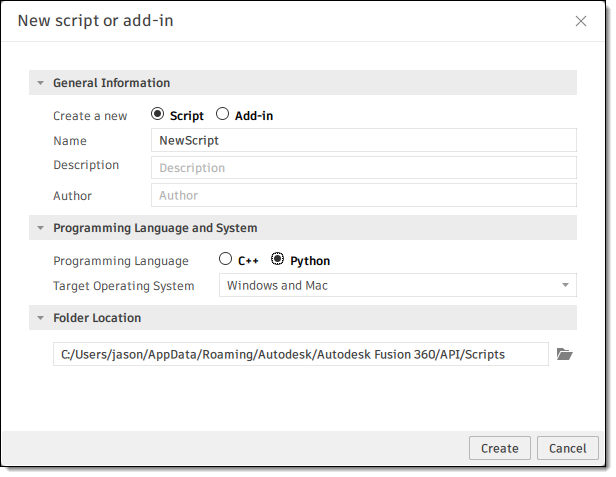Click the browse folder icon
The height and width of the screenshot is (477, 616).
point(564,354)
